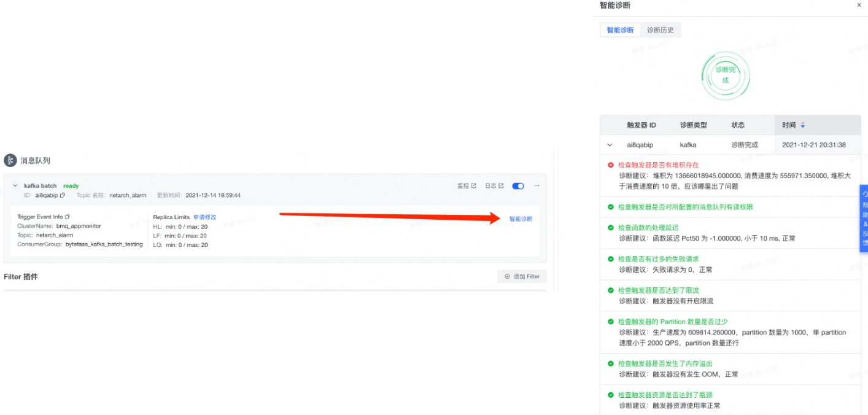The image size is (868, 415).
Task: Click the 检查触发器是否有堆积存在 heading
Action: (658, 165)
